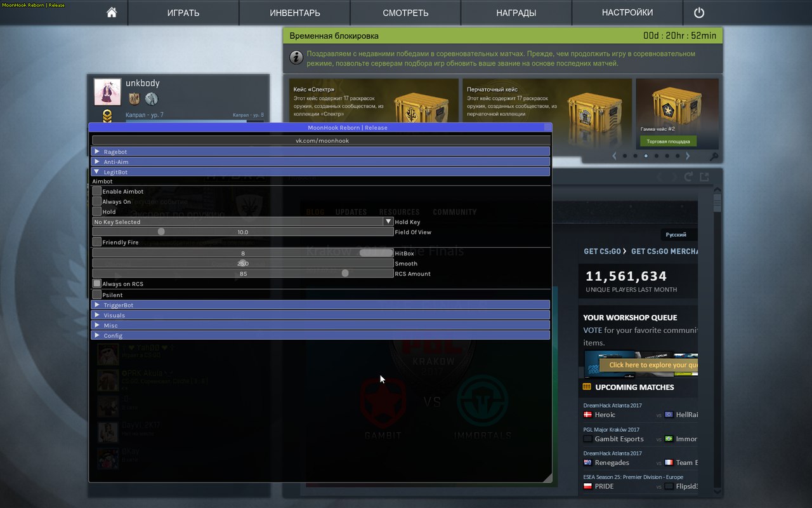This screenshot has width=812, height=508.
Task: Click the vk.com/moonhook text field
Action: click(321, 140)
